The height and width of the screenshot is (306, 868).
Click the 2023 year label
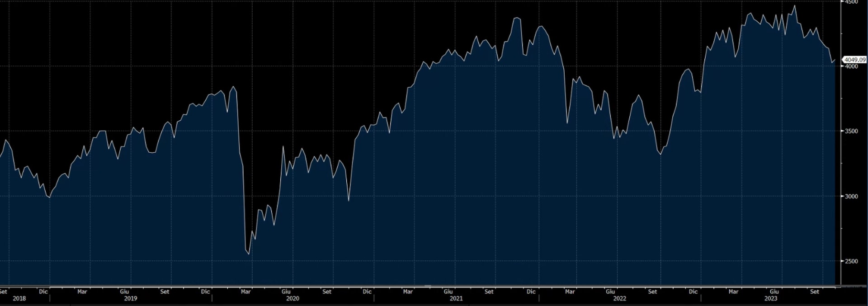771,299
